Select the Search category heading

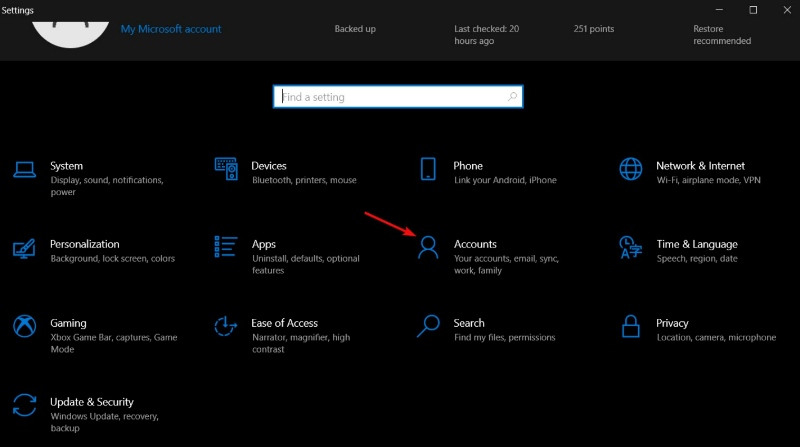point(469,323)
